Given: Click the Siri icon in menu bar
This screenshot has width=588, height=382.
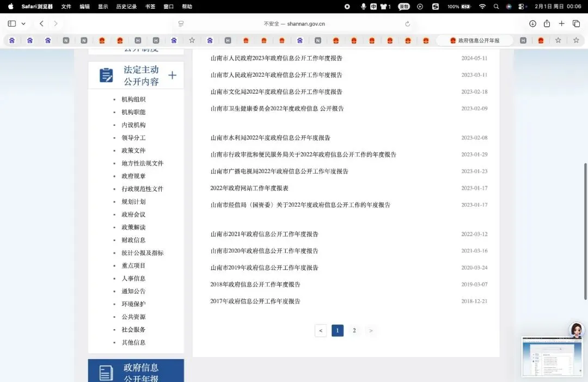Looking at the screenshot, I should pyautogui.click(x=509, y=7).
